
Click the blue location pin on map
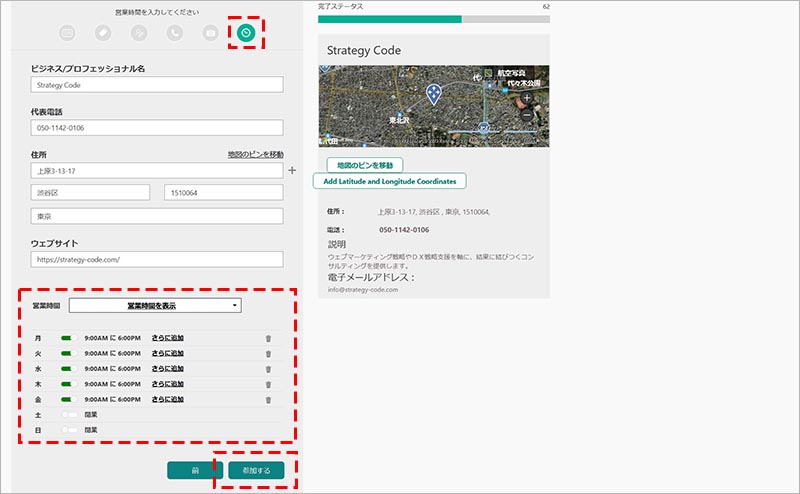point(433,93)
